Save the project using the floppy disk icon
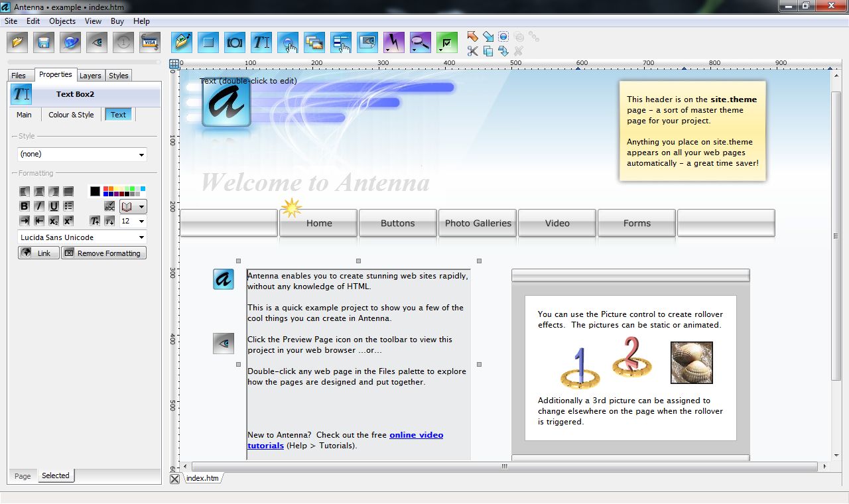This screenshot has height=504, width=849. (x=44, y=42)
